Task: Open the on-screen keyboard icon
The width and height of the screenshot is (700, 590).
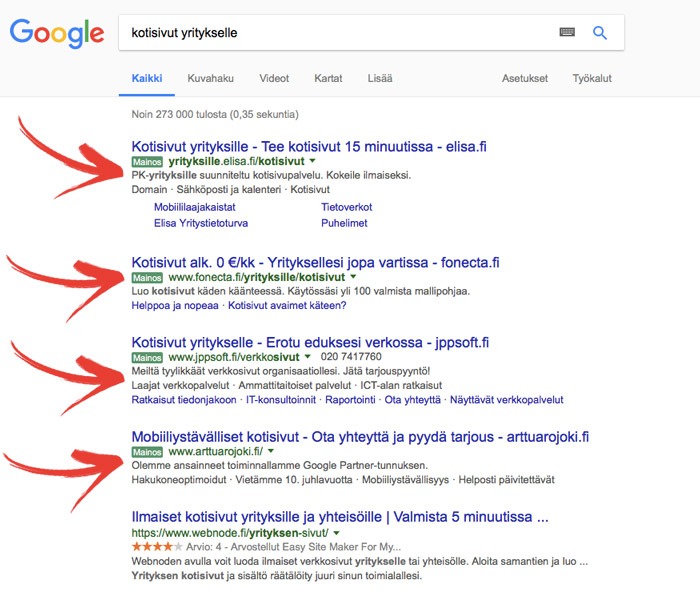Action: pos(567,33)
